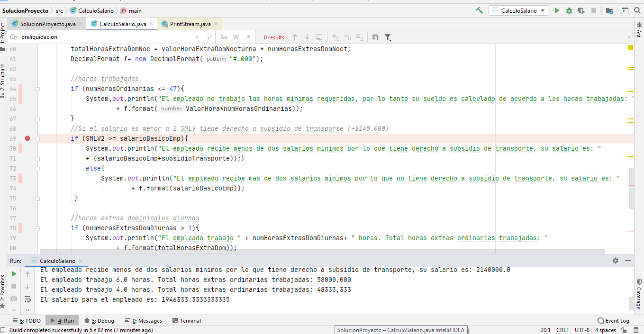Click the search filter funnel icon

click(388, 37)
